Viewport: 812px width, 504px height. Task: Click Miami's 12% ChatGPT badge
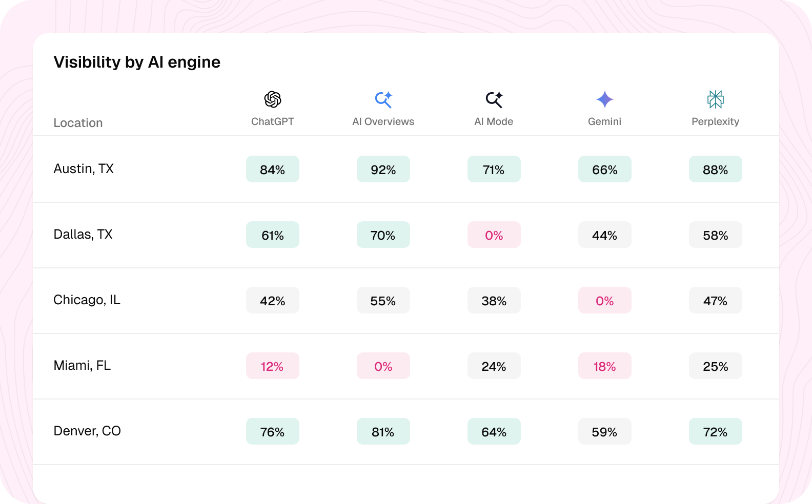pyautogui.click(x=273, y=366)
